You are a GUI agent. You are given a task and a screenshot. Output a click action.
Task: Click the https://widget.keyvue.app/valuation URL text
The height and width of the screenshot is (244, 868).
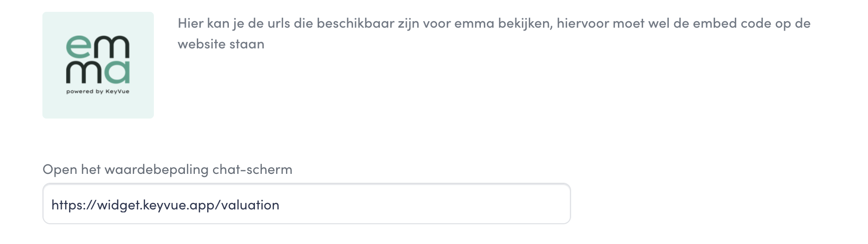coord(165,204)
